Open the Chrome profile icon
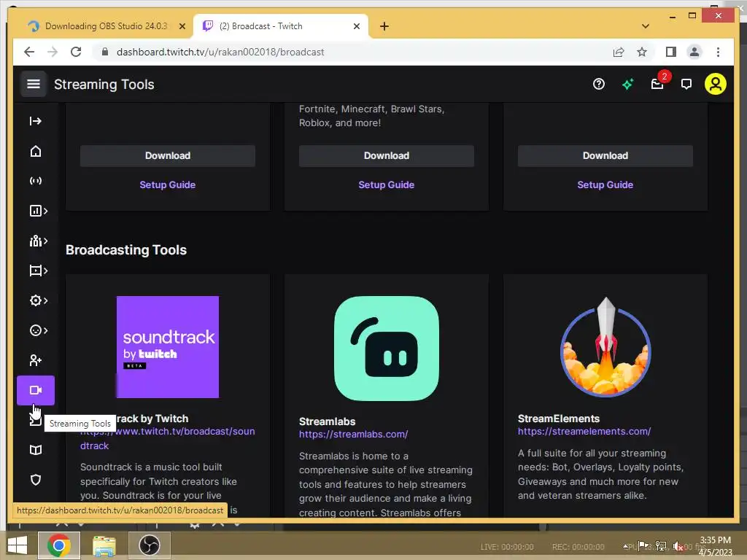Screen dimensions: 747x560 pyautogui.click(x=694, y=52)
